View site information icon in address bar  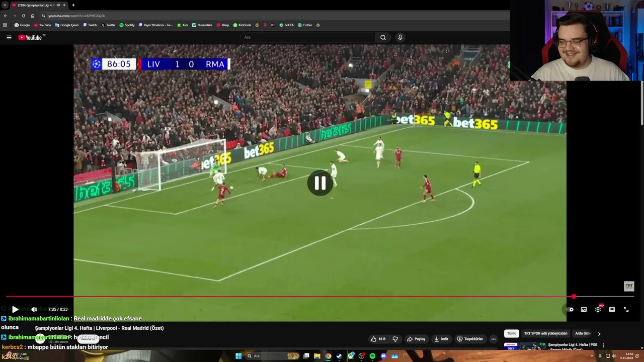click(x=43, y=16)
